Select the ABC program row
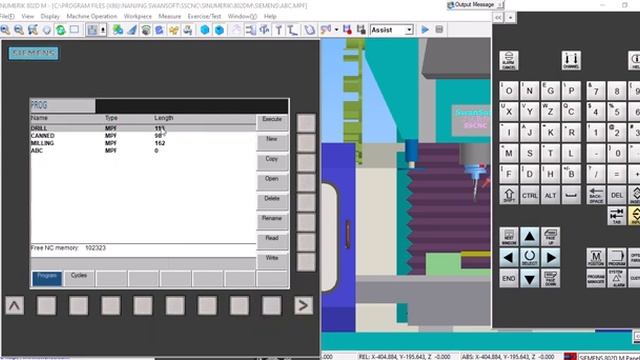This screenshot has height=360, width=640. coord(143,150)
